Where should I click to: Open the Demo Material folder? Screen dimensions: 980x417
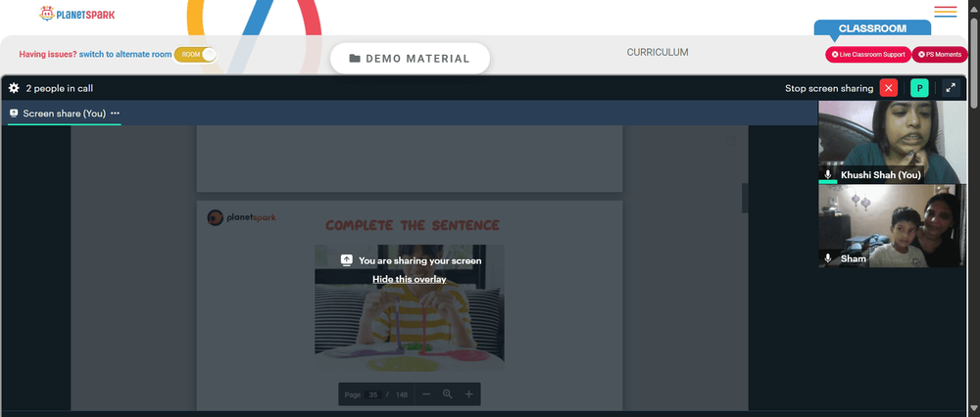pyautogui.click(x=410, y=59)
